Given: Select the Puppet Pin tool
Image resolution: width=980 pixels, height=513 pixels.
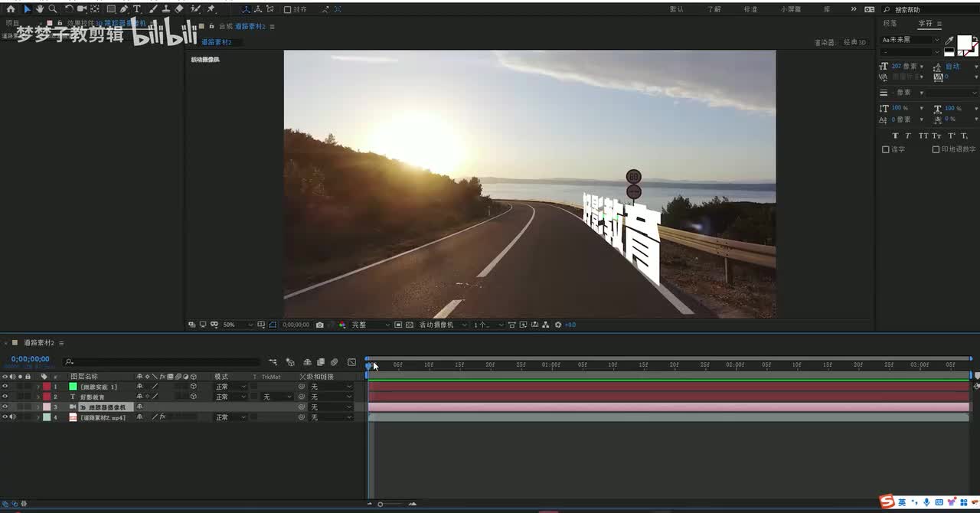Looking at the screenshot, I should pyautogui.click(x=211, y=9).
